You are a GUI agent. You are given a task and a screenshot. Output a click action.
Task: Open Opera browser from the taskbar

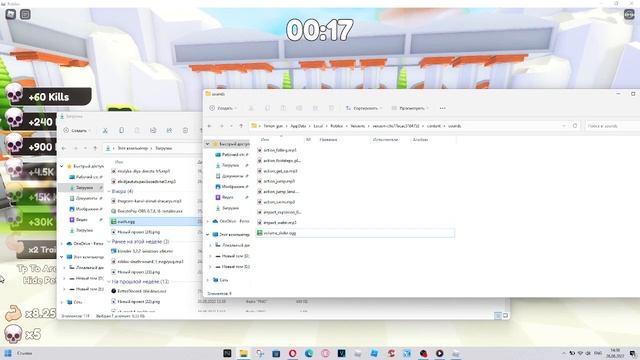(x=293, y=353)
